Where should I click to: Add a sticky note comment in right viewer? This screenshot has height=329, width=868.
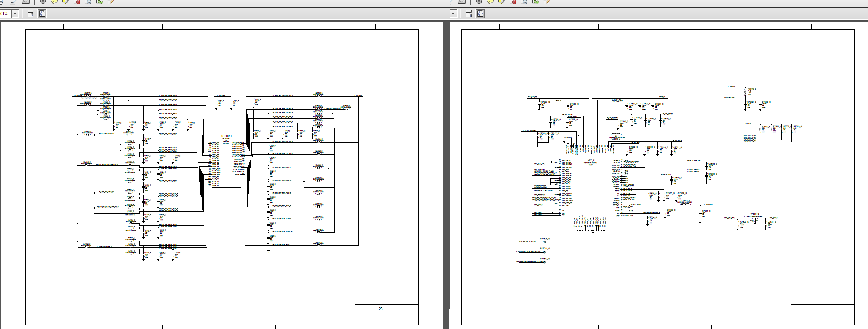490,2
